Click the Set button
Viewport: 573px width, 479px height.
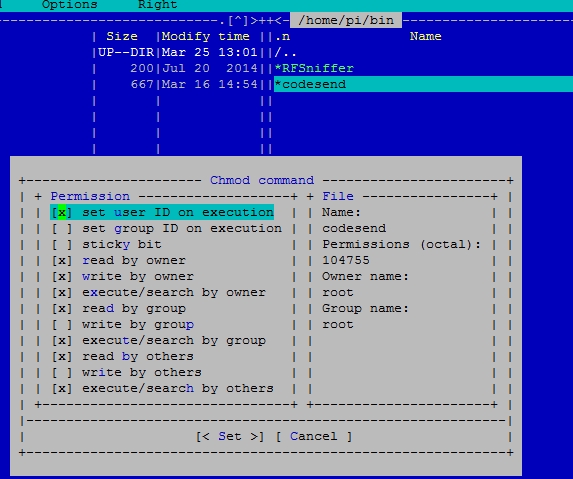pos(230,437)
